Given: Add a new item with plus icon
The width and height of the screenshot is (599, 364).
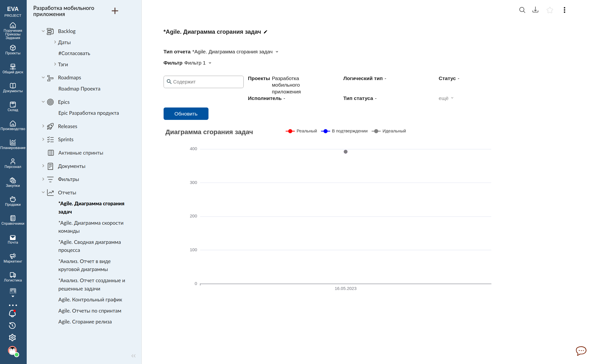Looking at the screenshot, I should coord(115,11).
